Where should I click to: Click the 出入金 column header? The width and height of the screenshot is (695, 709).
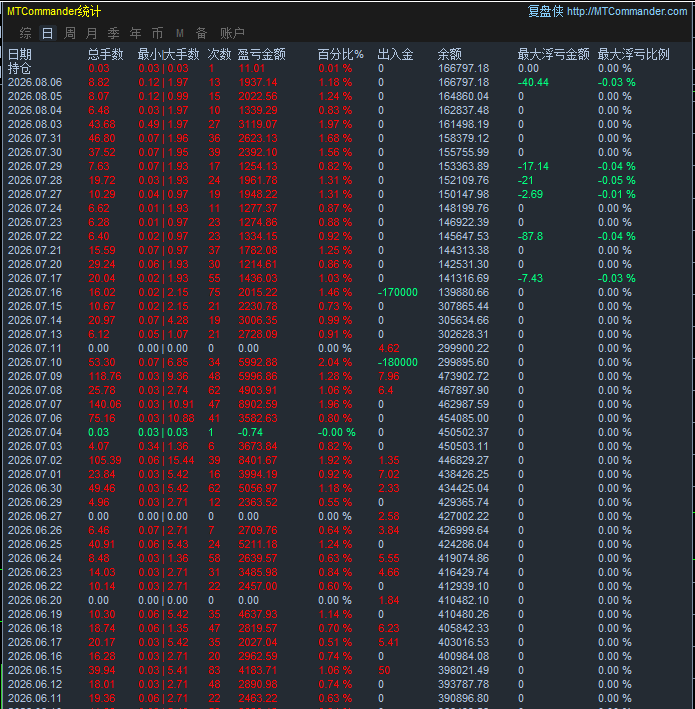(396, 55)
